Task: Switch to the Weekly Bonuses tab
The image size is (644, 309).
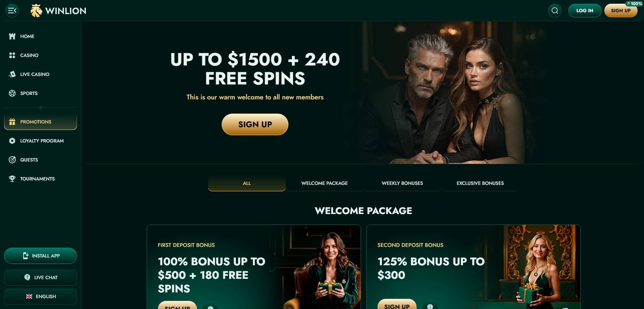Action: (x=402, y=183)
